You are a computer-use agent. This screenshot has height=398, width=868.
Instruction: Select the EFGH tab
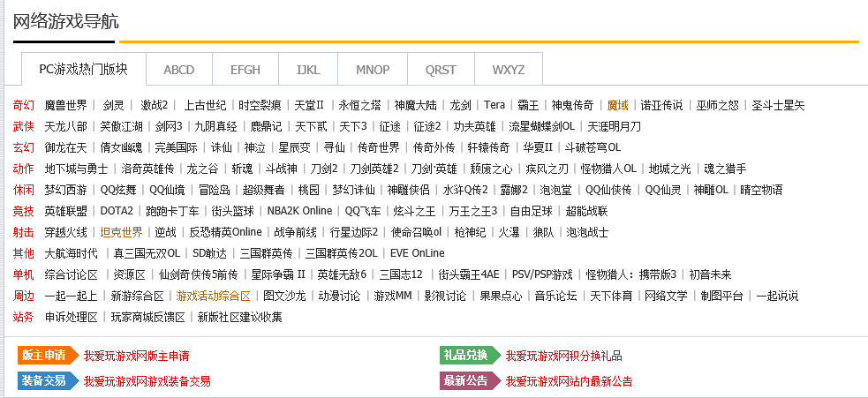[x=245, y=70]
